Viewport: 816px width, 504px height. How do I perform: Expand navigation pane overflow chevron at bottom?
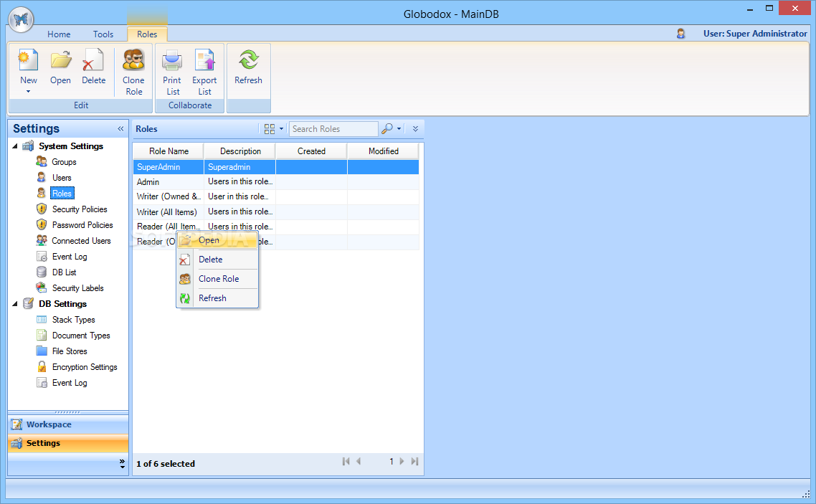point(123,463)
